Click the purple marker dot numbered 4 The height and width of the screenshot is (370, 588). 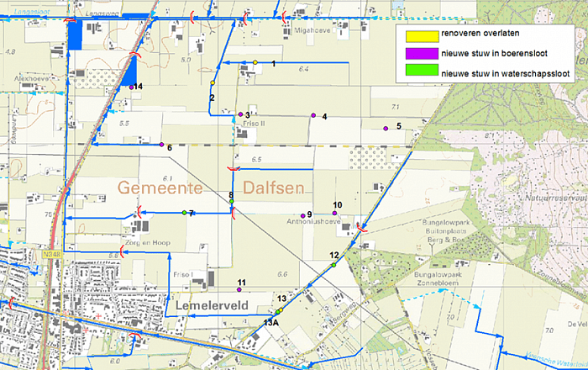pos(313,115)
